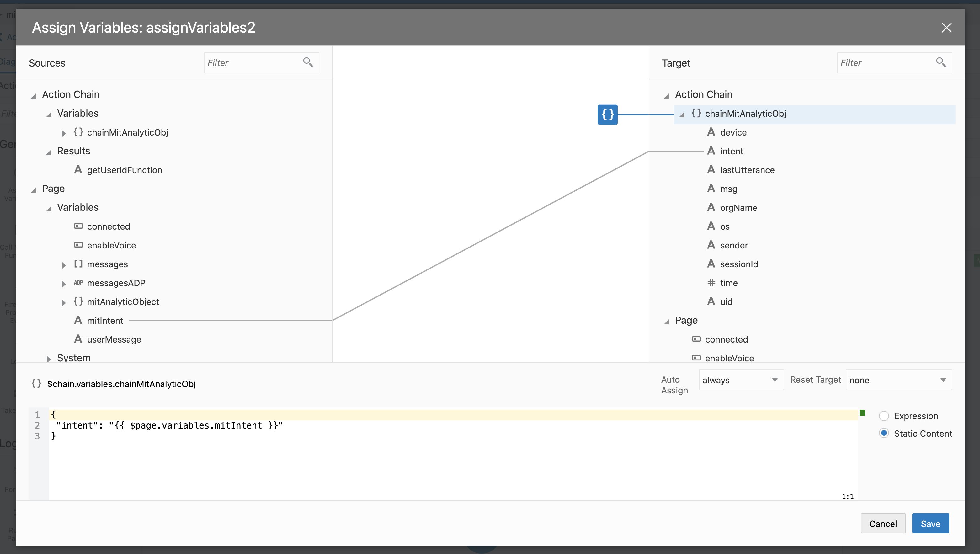The image size is (980, 554).
Task: Open the Auto Assign dropdown
Action: tap(741, 380)
